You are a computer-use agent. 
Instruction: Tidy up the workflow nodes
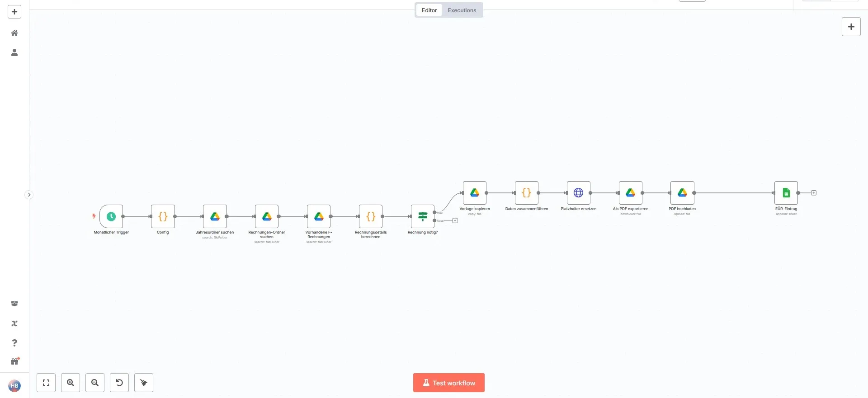coord(144,383)
